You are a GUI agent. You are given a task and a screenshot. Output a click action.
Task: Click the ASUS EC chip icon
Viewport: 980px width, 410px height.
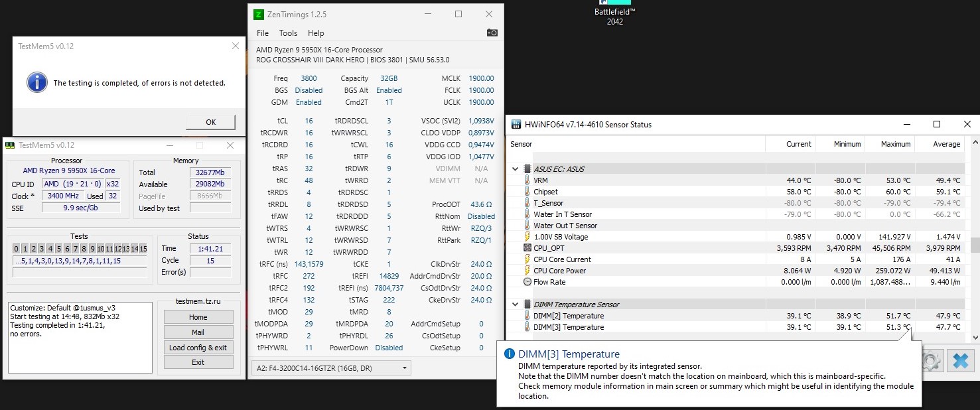527,169
